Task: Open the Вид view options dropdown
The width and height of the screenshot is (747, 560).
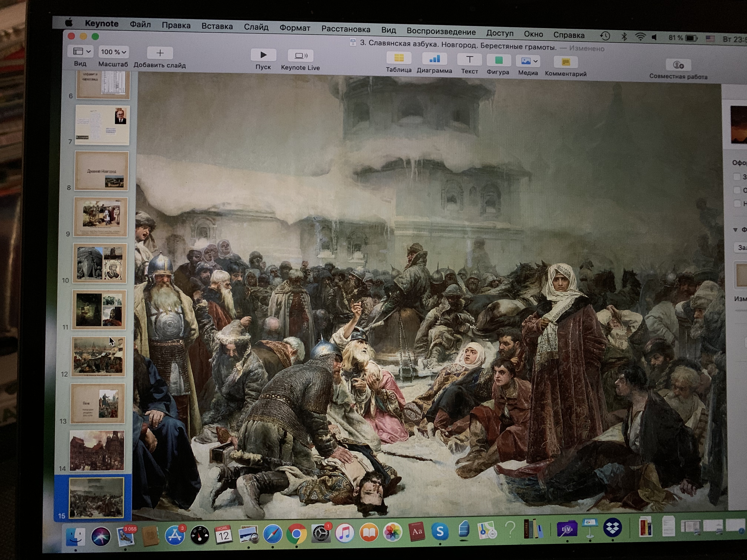Action: [80, 51]
